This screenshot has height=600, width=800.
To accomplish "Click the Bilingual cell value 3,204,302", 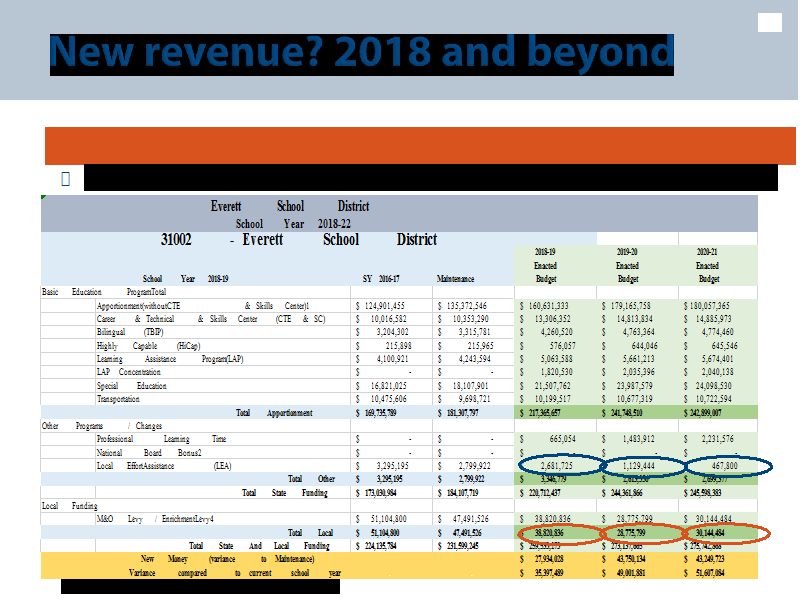I will pos(392,332).
